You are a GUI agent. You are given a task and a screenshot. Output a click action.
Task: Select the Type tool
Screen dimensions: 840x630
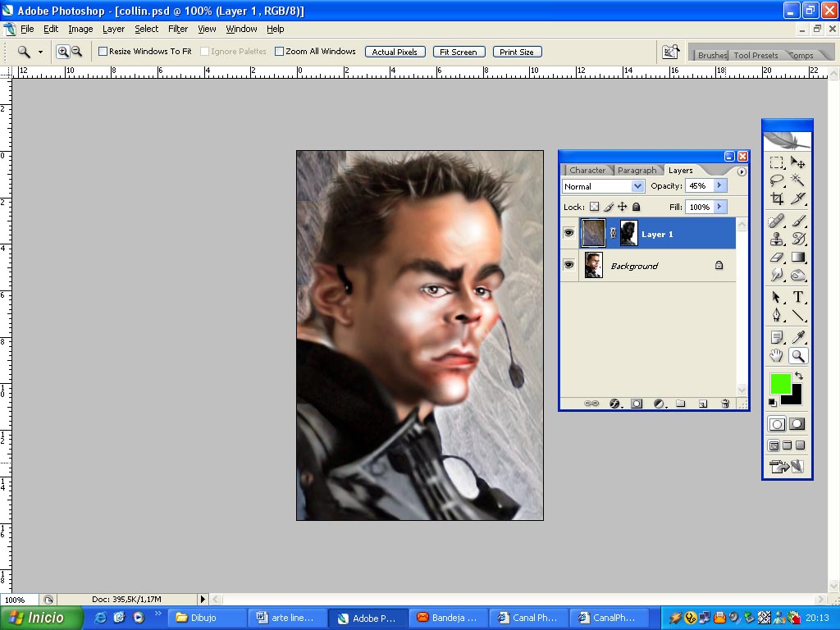(797, 297)
